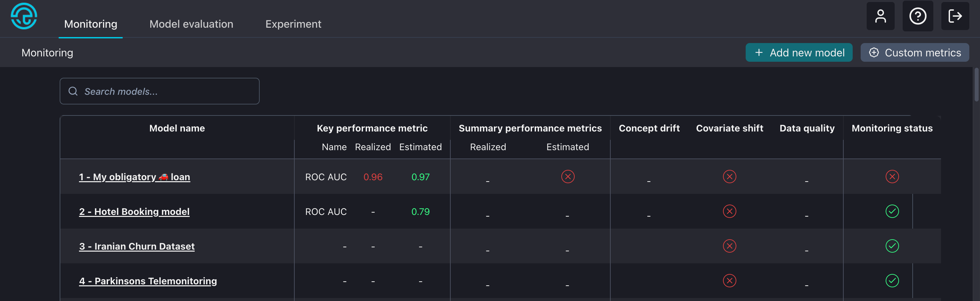Click red monitoring status alert for My obligatory loan
The height and width of the screenshot is (301, 980).
click(x=893, y=177)
